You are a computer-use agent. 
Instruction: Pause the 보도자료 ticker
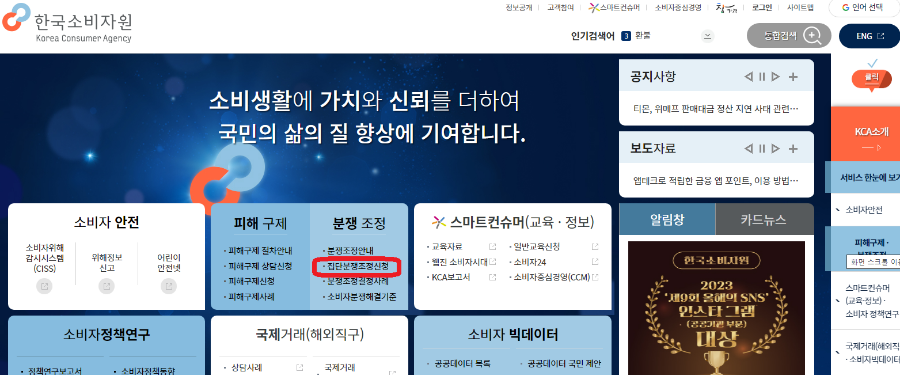pos(762,149)
